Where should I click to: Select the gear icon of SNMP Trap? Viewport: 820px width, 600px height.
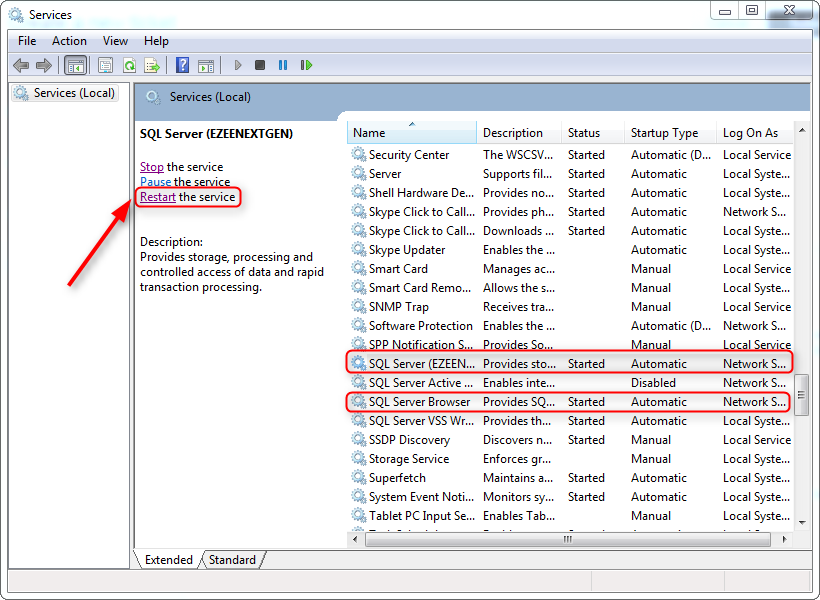[x=359, y=307]
